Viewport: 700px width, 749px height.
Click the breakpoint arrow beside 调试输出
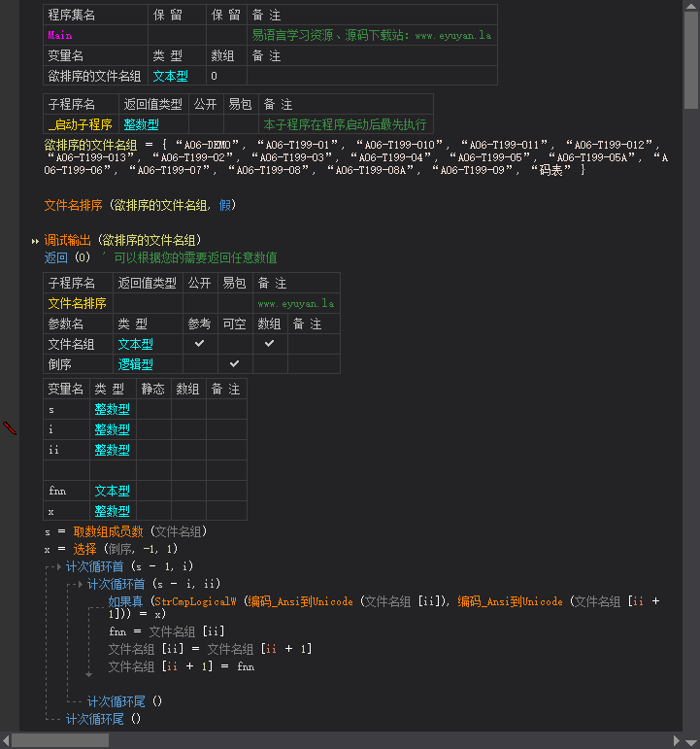pos(35,241)
